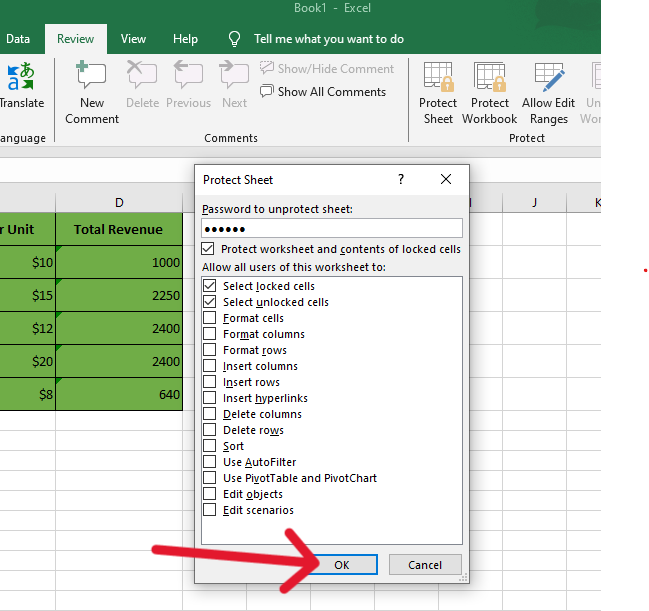This screenshot has width=649, height=611.
Task: Jump to Next comment
Action: pos(234,78)
